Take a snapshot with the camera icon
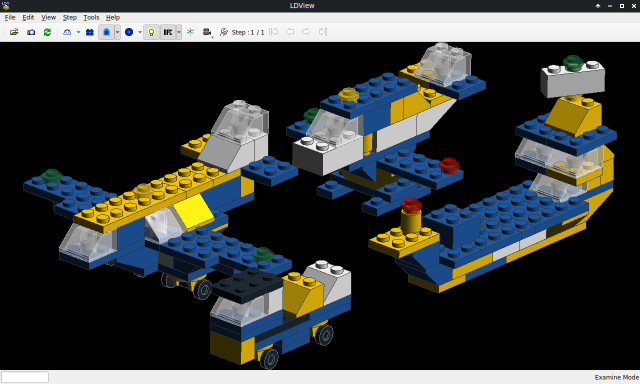The height and width of the screenshot is (384, 640). pyautogui.click(x=31, y=32)
